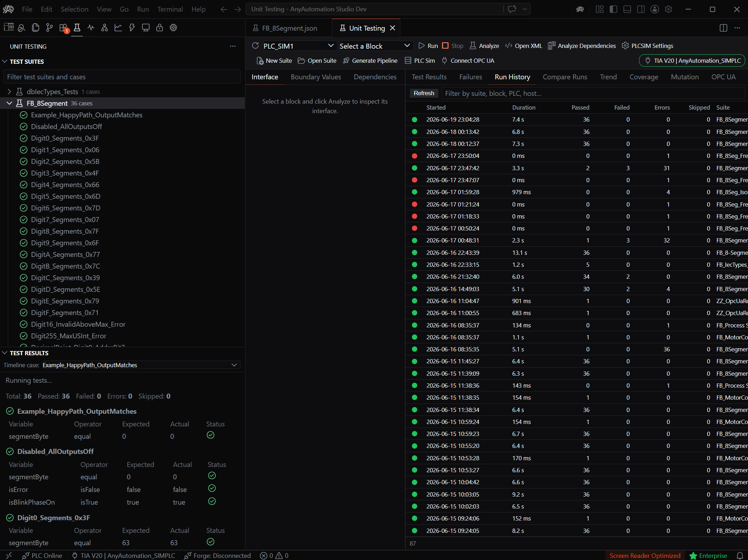Image resolution: width=748 pixels, height=560 pixels.
Task: Switch to the Coverage tab
Action: tap(644, 77)
